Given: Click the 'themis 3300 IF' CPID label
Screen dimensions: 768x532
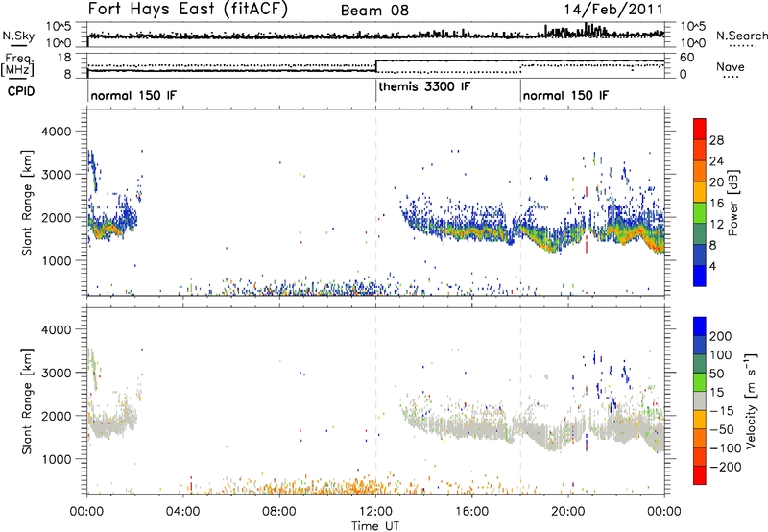Looking at the screenshot, I should [424, 86].
